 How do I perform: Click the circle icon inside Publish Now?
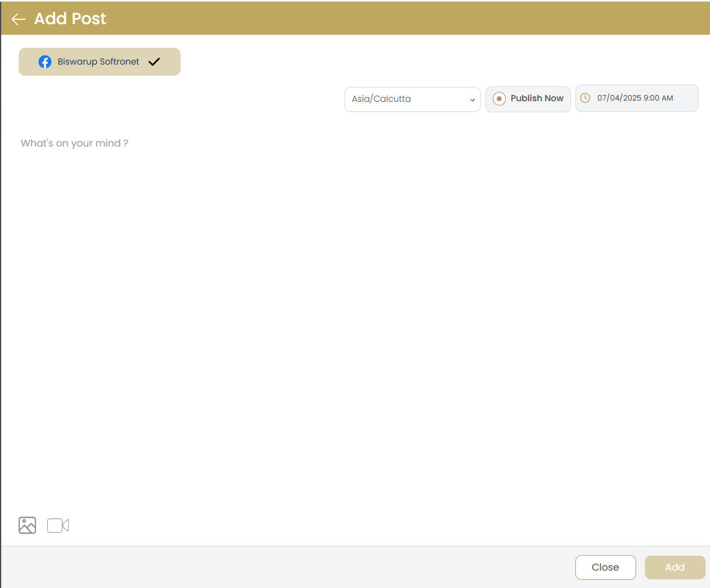pyautogui.click(x=499, y=98)
